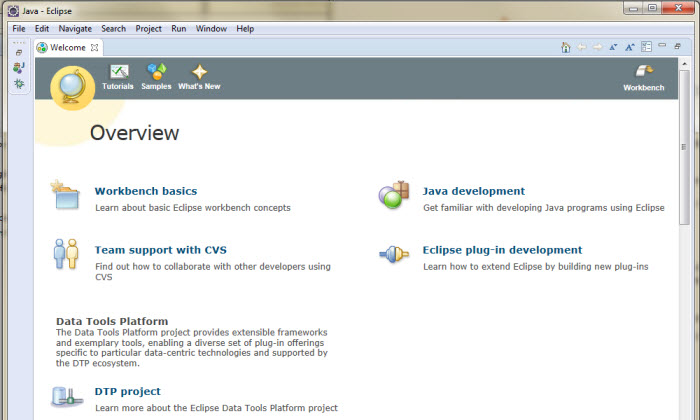Restore the minimized view stack icon
The width and height of the screenshot is (700, 420).
(19, 53)
